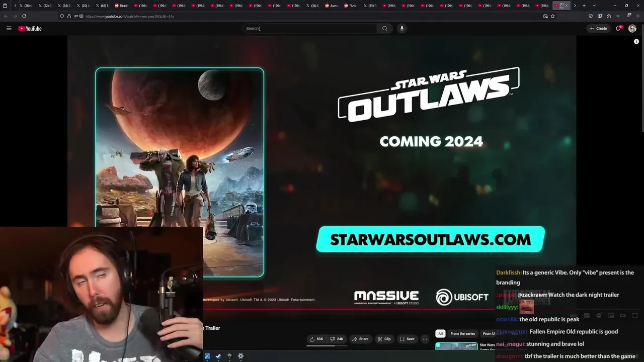644x362 pixels.
Task: Save page to Pocket icon
Action: [591, 16]
